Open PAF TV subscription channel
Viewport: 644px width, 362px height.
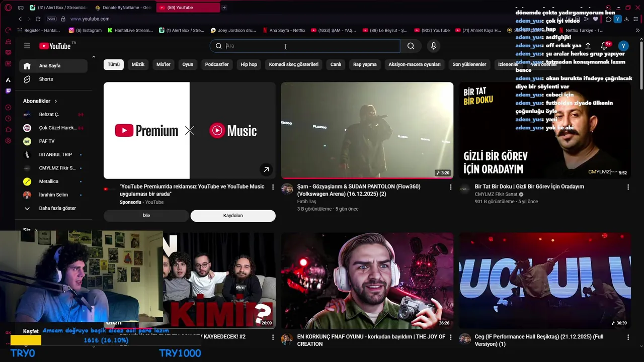pyautogui.click(x=53, y=141)
